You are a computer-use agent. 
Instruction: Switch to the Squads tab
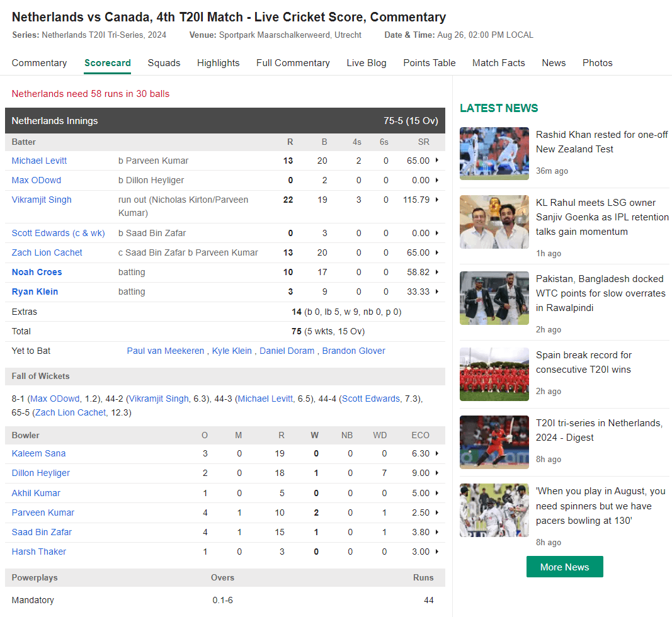coord(164,63)
